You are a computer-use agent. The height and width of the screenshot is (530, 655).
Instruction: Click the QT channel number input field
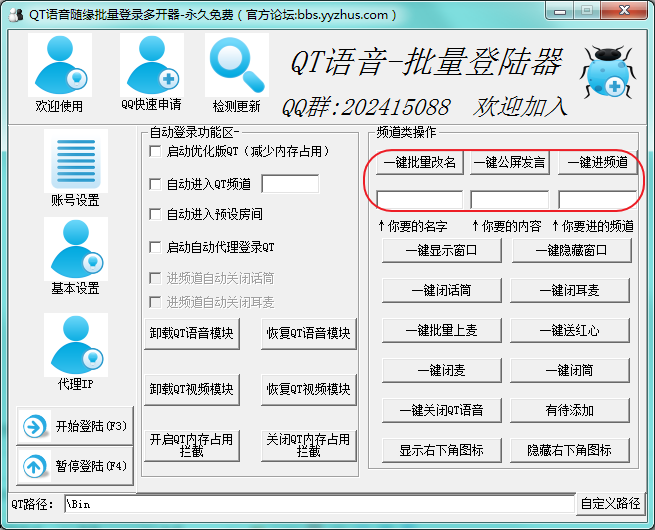click(290, 184)
